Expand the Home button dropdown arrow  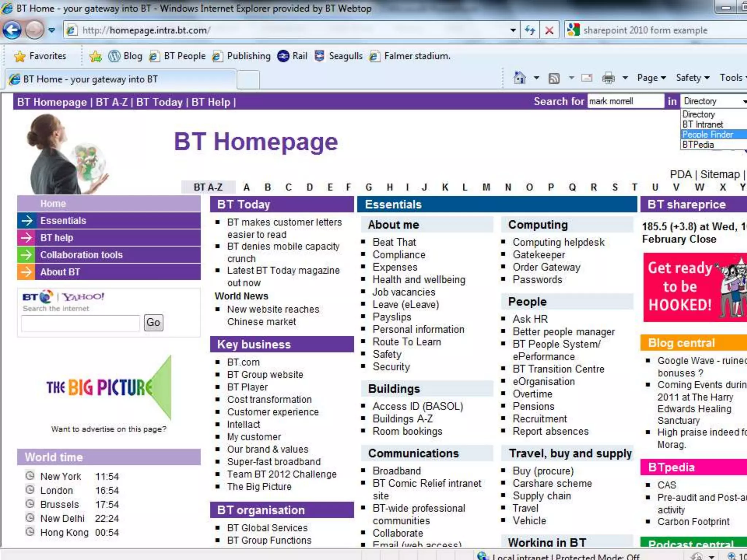pyautogui.click(x=537, y=78)
